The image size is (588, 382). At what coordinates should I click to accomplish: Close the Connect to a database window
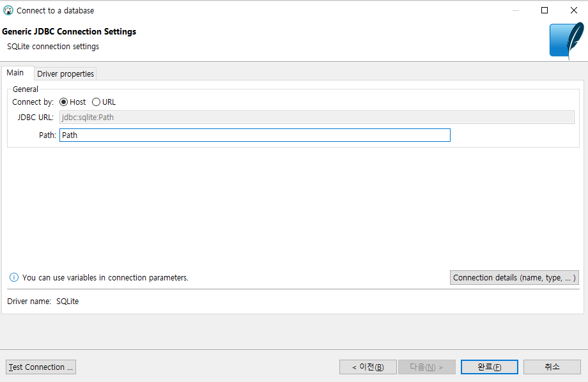point(574,10)
